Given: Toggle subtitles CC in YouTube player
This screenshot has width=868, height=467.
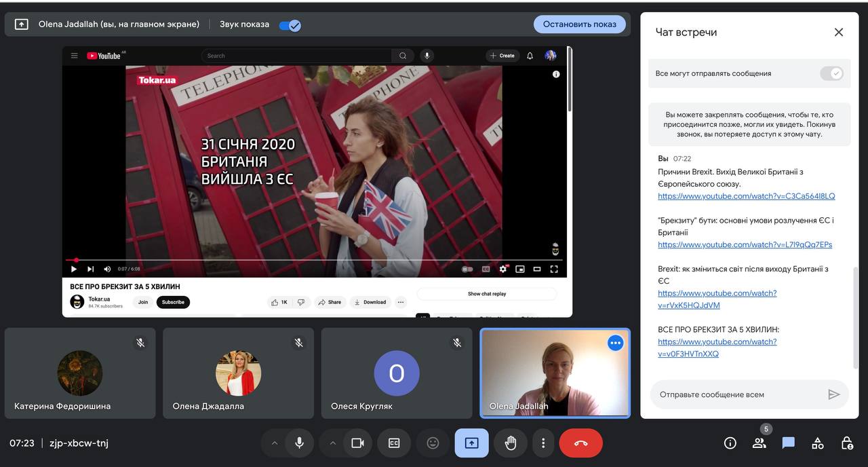Looking at the screenshot, I should tap(486, 269).
